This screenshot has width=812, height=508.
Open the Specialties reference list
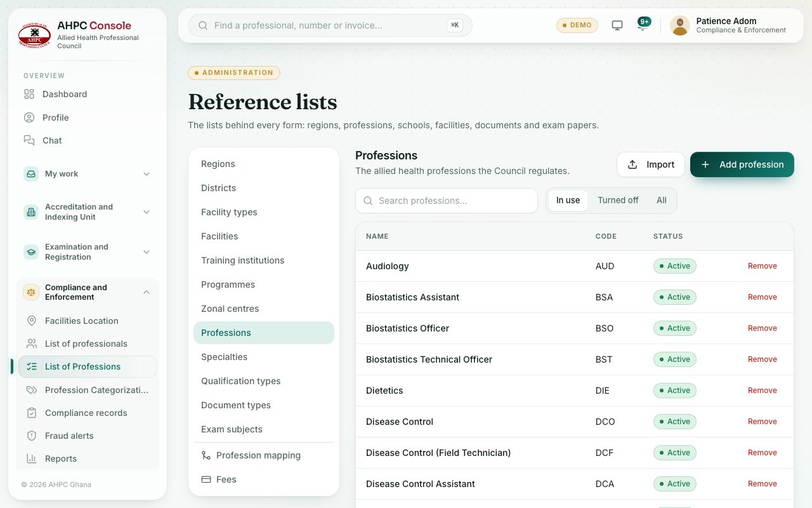pos(264,357)
